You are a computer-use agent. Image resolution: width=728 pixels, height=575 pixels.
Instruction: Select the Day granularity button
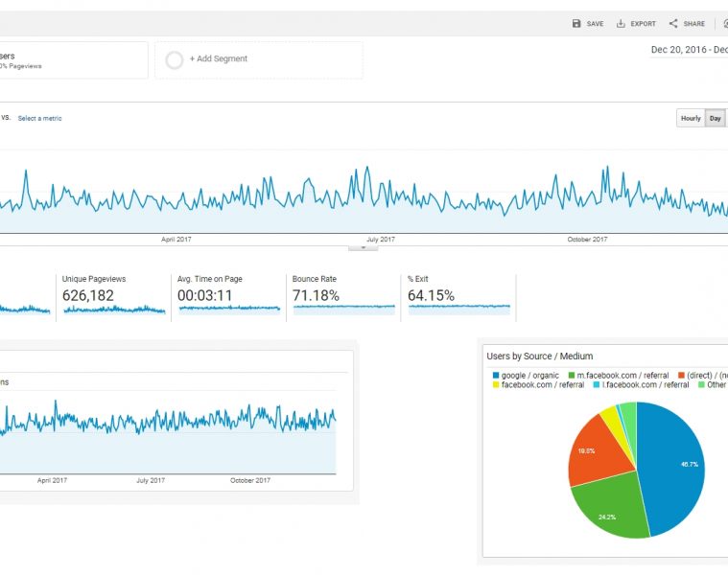tap(715, 119)
